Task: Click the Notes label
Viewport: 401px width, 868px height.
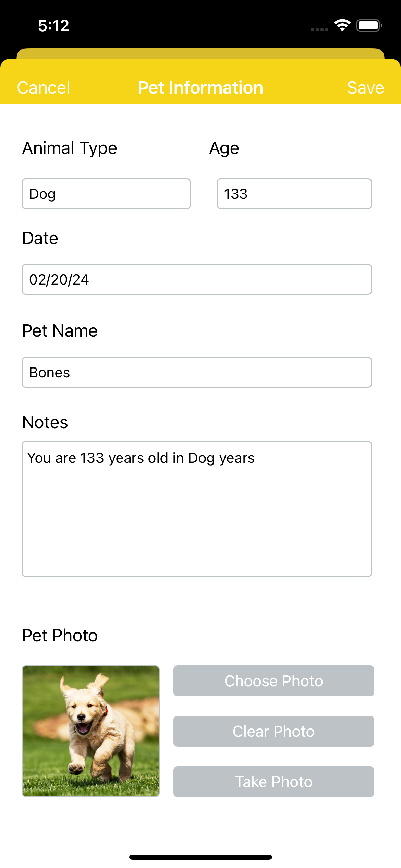Action: coord(45,422)
